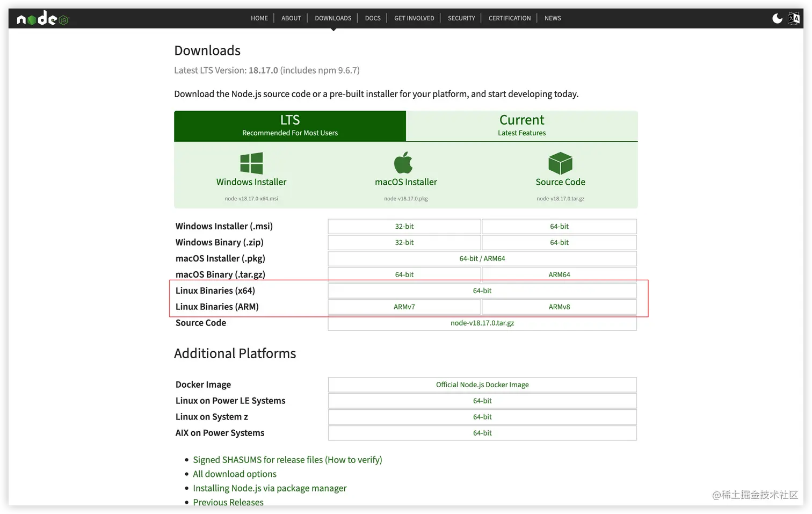The height and width of the screenshot is (514, 812).
Task: Click the Node.js logo in header
Action: click(x=42, y=19)
